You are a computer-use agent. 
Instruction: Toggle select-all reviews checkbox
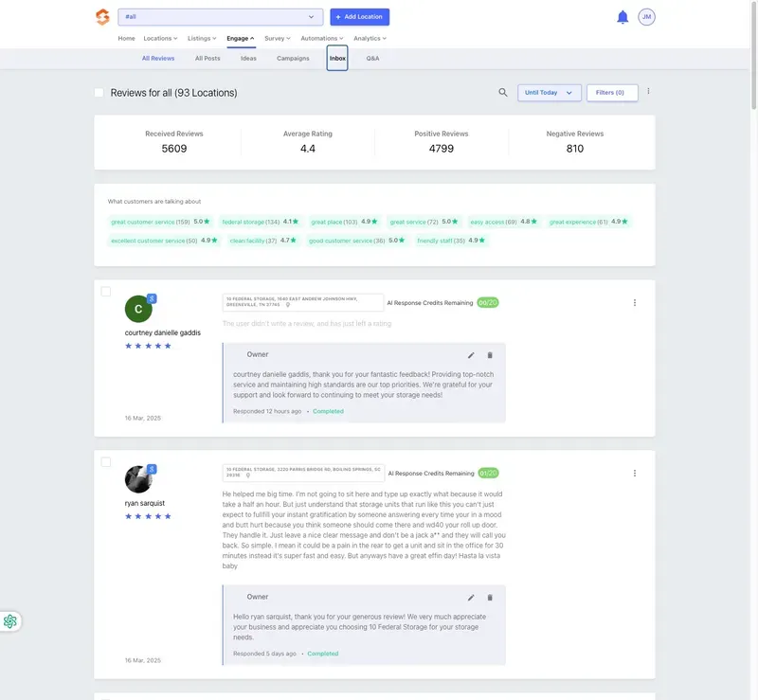[x=99, y=92]
